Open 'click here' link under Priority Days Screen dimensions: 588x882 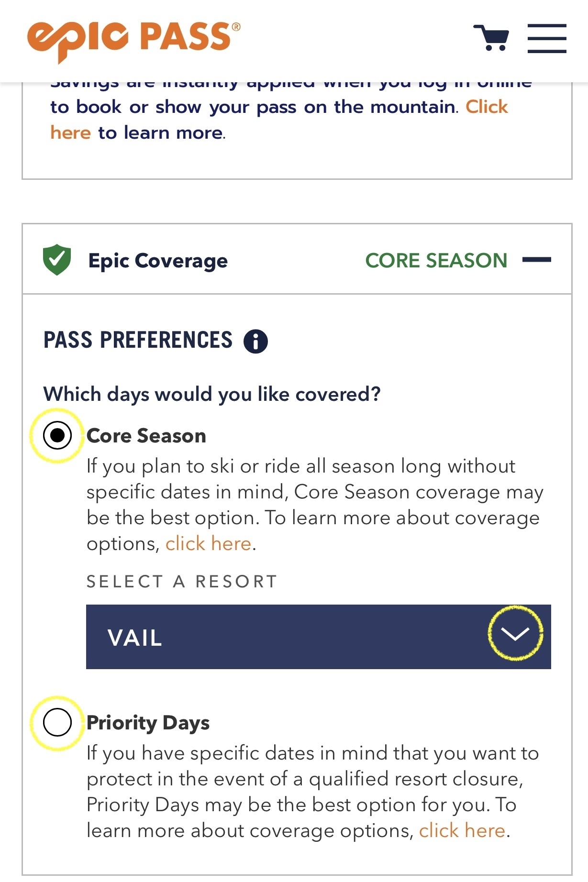462,831
